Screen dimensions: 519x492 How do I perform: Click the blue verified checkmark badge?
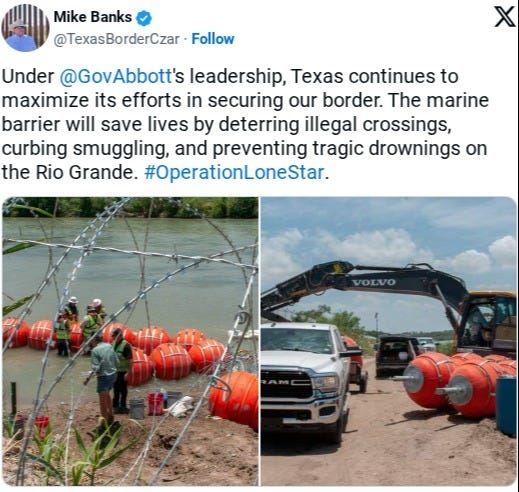click(144, 19)
